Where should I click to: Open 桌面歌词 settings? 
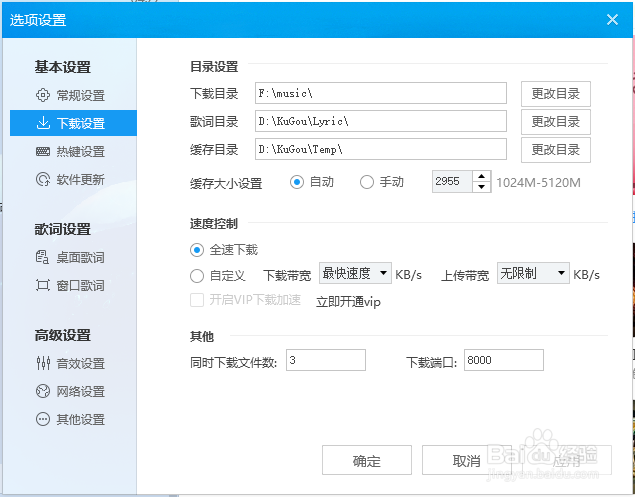pyautogui.click(x=73, y=257)
